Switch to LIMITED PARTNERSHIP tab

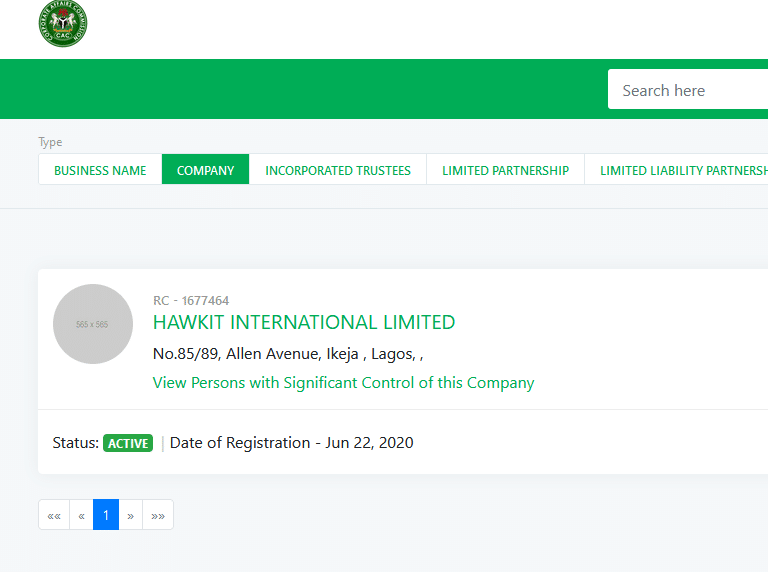[505, 169]
